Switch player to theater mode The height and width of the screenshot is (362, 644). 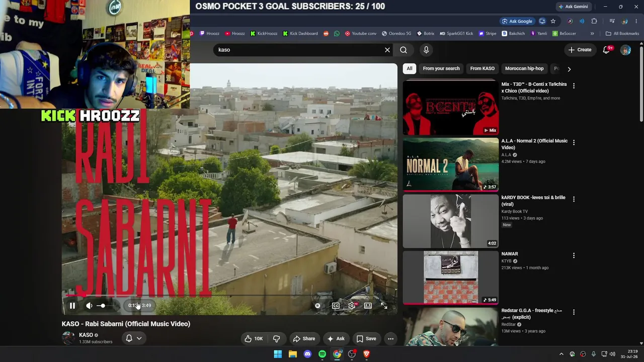point(368,306)
